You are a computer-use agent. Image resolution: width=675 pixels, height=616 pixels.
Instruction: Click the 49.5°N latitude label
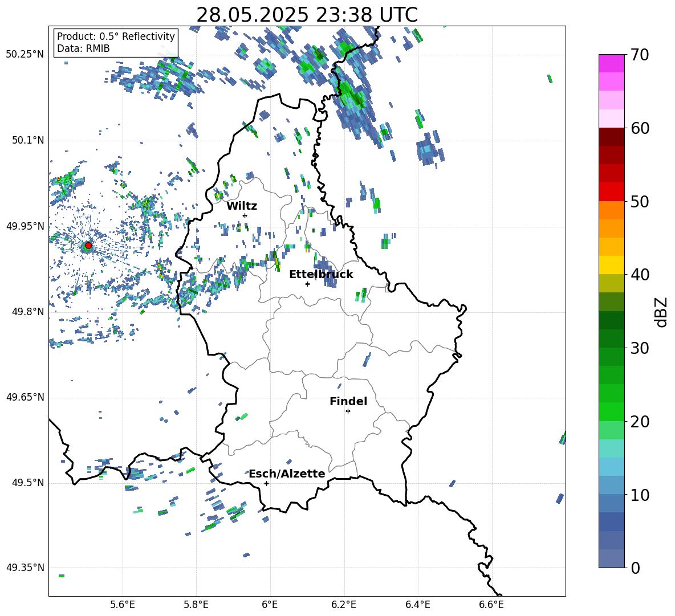click(x=28, y=483)
